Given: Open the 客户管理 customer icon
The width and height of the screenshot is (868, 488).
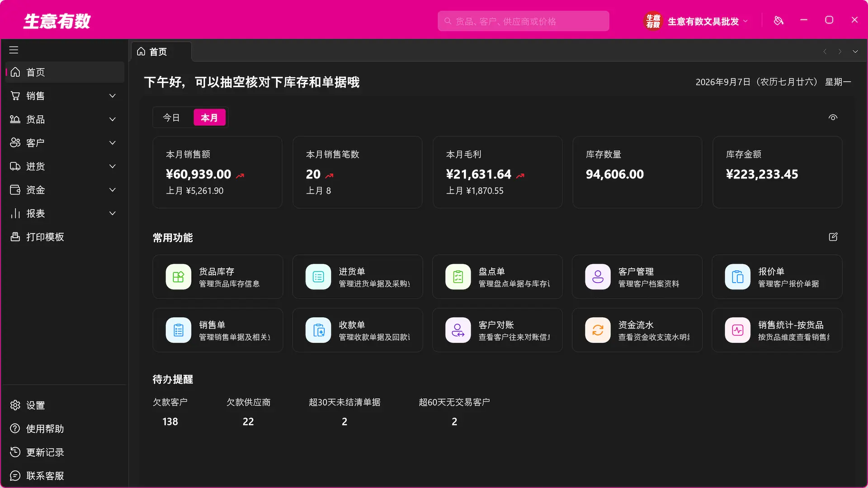Looking at the screenshot, I should pyautogui.click(x=598, y=277).
